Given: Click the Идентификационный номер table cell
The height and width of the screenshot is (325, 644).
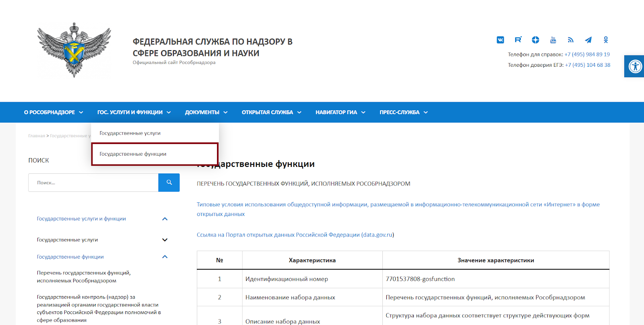Looking at the screenshot, I should coord(312,279).
